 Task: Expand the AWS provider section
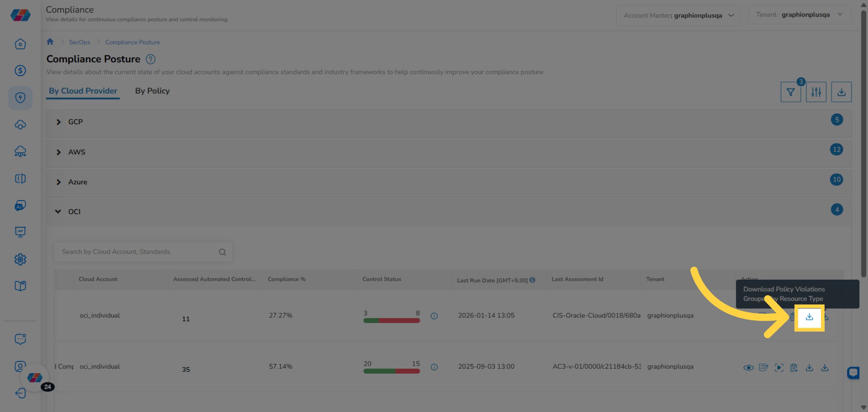click(59, 152)
